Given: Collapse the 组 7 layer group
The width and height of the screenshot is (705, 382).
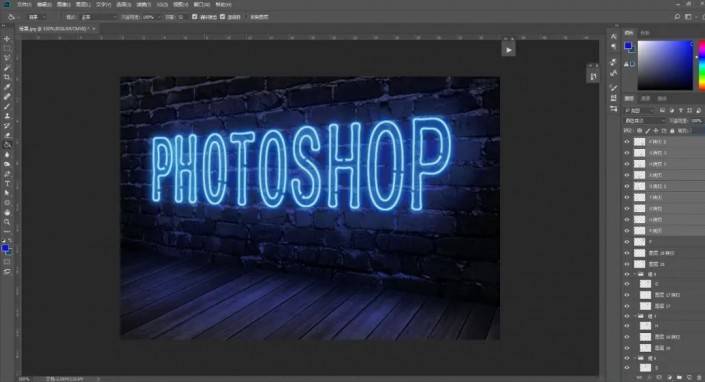Looking at the screenshot, I should (635, 316).
